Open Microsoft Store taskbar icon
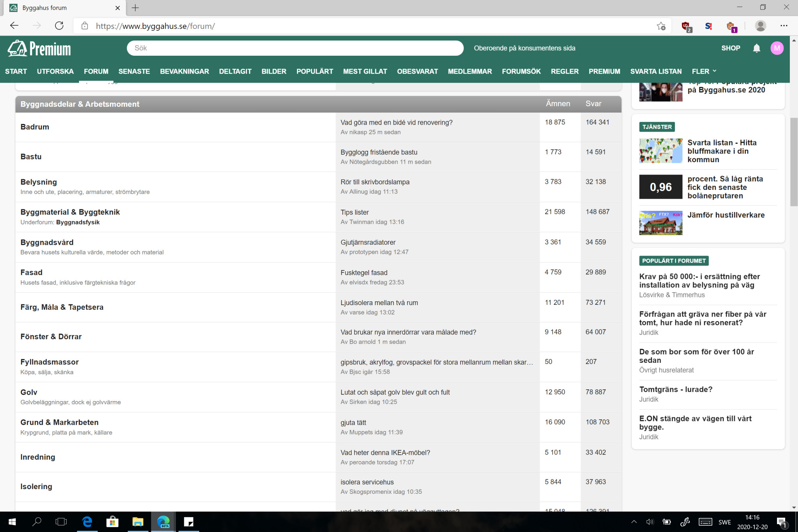Screen dimensions: 798x532 (x=112, y=521)
